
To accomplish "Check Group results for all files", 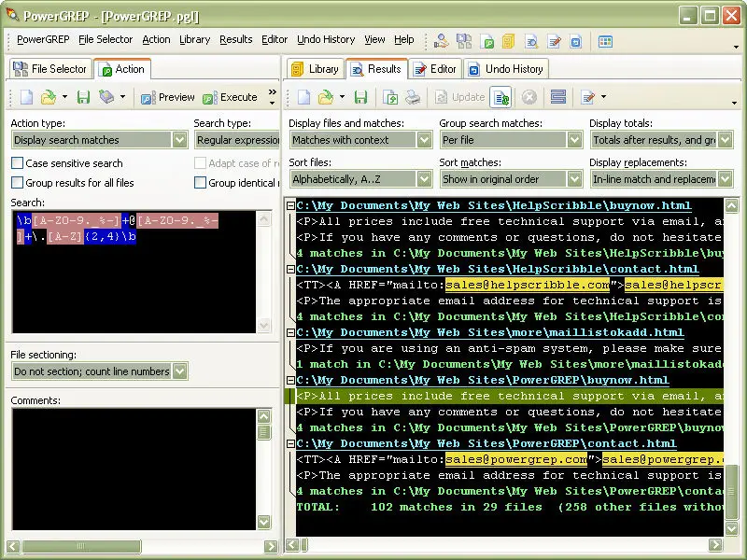I will 17,183.
